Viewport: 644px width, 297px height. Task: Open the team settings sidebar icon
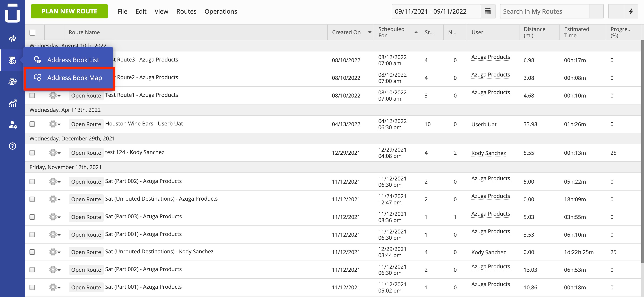pyautogui.click(x=13, y=125)
